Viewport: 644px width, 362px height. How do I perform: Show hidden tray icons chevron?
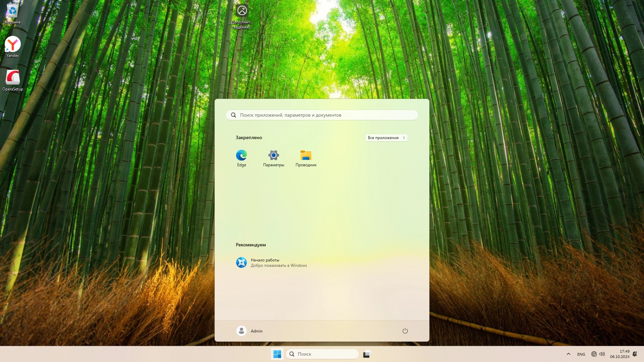pyautogui.click(x=568, y=354)
